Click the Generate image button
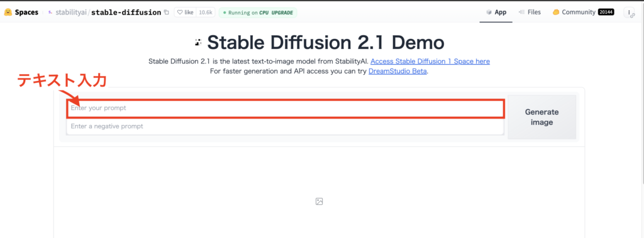Screen dimensions: 644x238 541,117
